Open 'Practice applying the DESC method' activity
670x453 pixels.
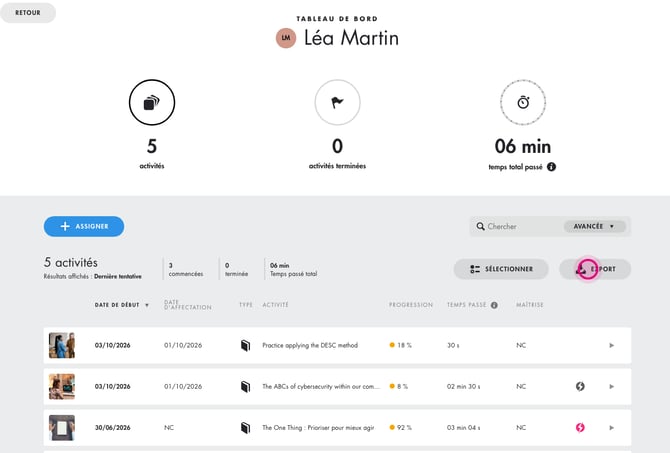(x=310, y=345)
